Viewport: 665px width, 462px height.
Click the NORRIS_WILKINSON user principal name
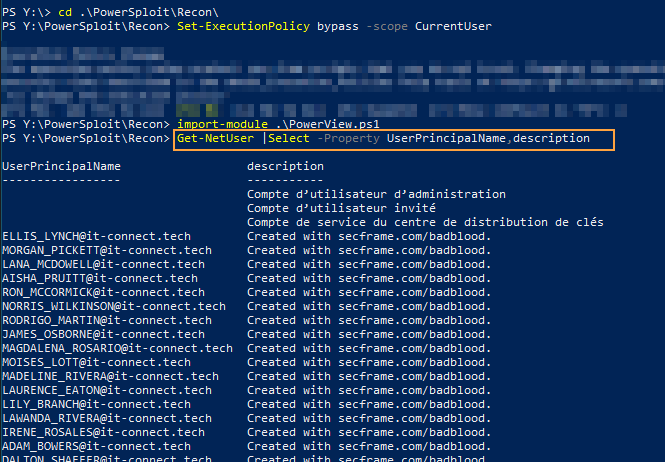(114, 306)
